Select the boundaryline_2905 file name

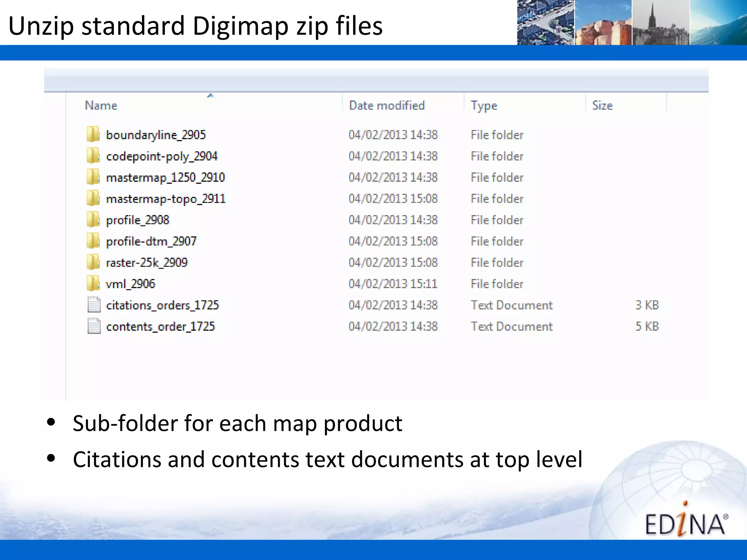156,135
